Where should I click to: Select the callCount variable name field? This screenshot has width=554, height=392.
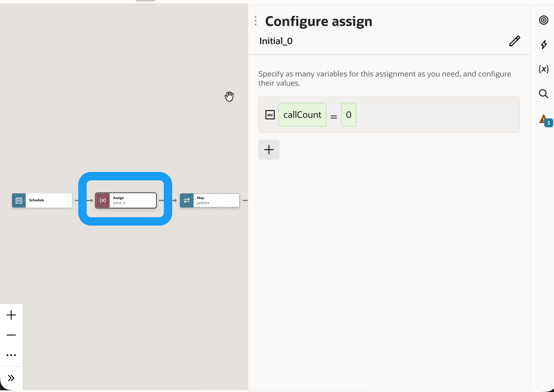(302, 115)
